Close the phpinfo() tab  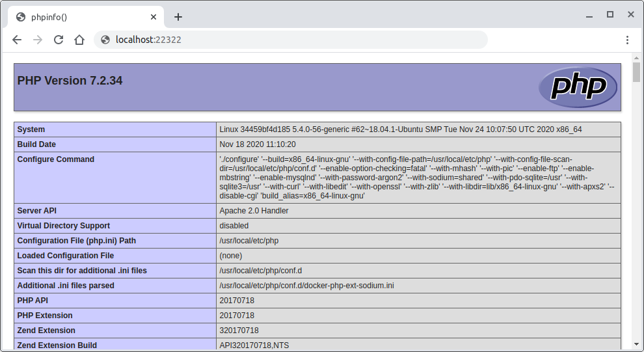(154, 17)
